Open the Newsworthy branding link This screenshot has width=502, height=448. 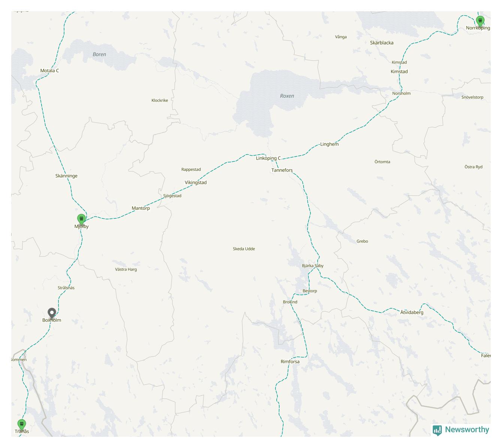pyautogui.click(x=461, y=430)
